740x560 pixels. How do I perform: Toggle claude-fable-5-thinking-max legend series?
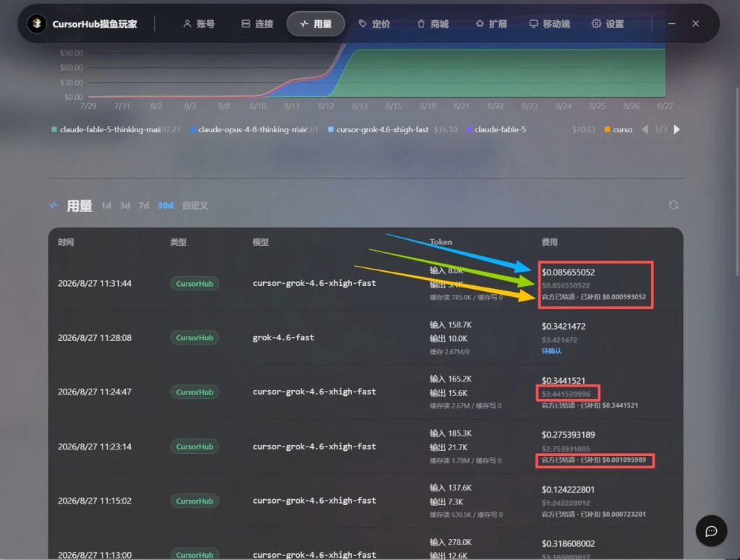[106, 129]
